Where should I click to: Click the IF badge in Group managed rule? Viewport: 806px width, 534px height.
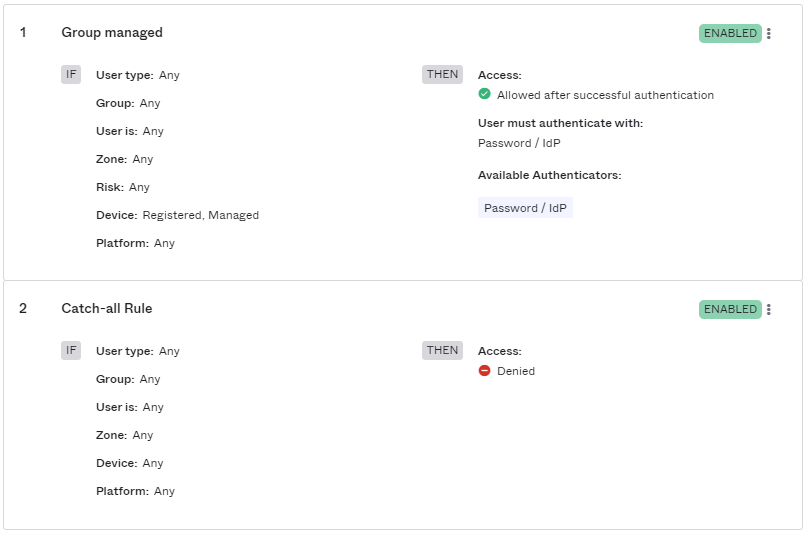pyautogui.click(x=71, y=74)
